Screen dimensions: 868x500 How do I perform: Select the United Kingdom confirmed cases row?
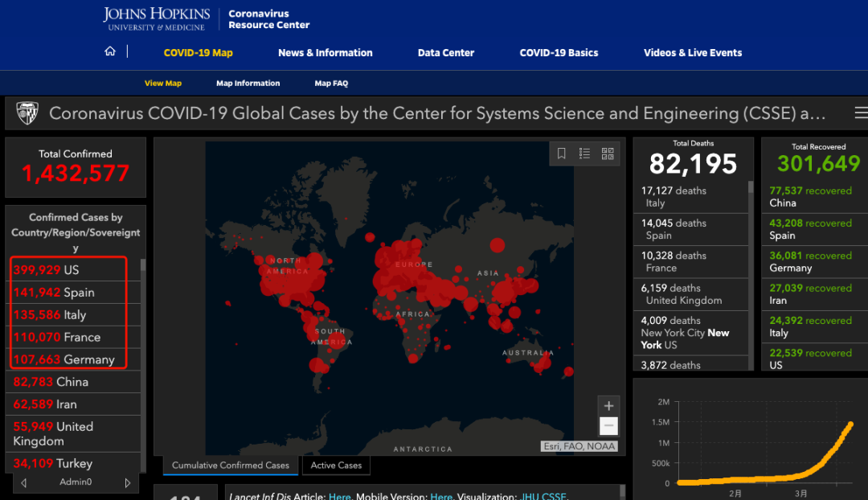pyautogui.click(x=72, y=433)
